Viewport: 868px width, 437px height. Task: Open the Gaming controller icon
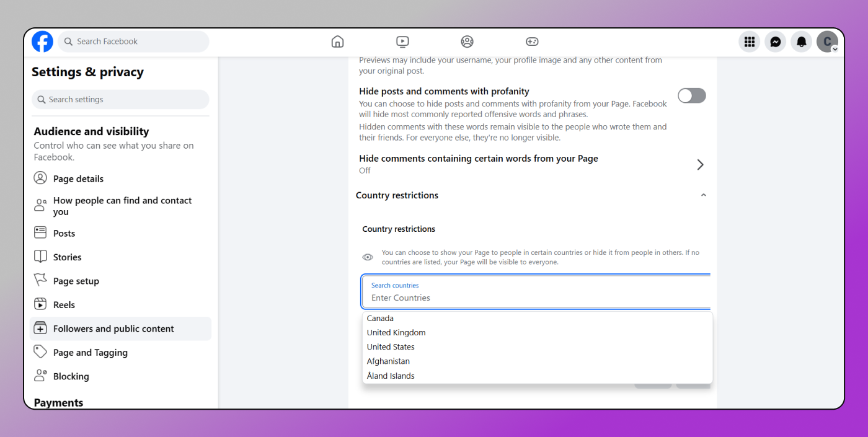[532, 42]
